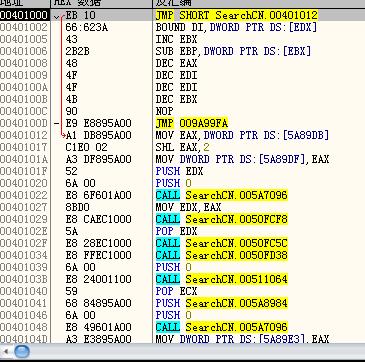The image size is (365, 363).
Task: Click the MOV EDX,EAX instruction
Action: click(188, 207)
